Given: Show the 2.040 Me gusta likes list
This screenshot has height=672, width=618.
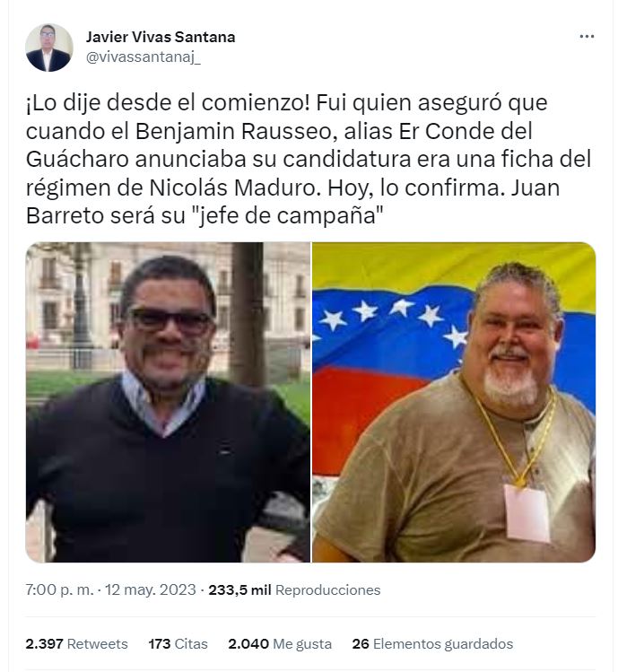Looking at the screenshot, I should click(280, 643).
